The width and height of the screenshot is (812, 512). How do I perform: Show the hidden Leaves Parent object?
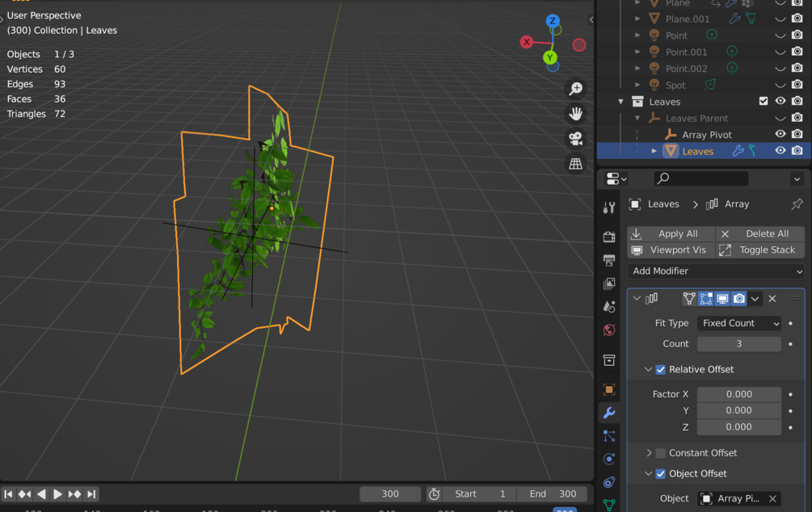pyautogui.click(x=780, y=119)
